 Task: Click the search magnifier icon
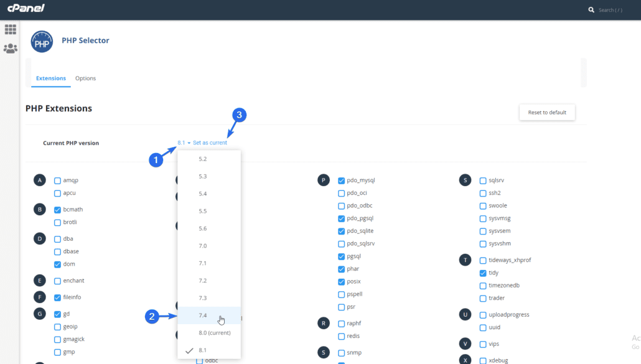[591, 10]
